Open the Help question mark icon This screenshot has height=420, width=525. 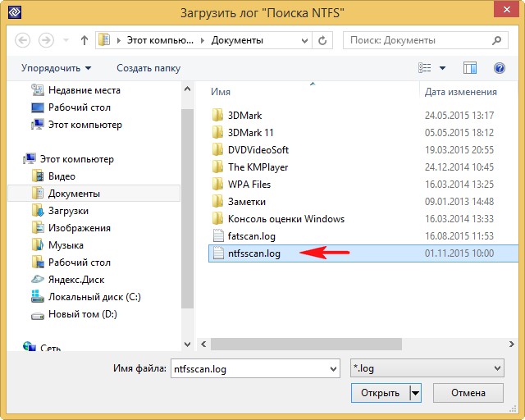(x=498, y=68)
